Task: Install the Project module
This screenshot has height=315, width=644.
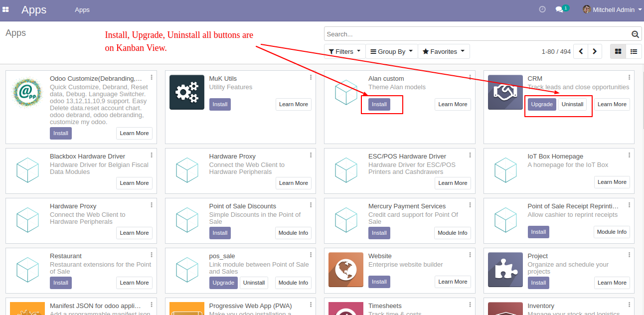Action: [538, 283]
